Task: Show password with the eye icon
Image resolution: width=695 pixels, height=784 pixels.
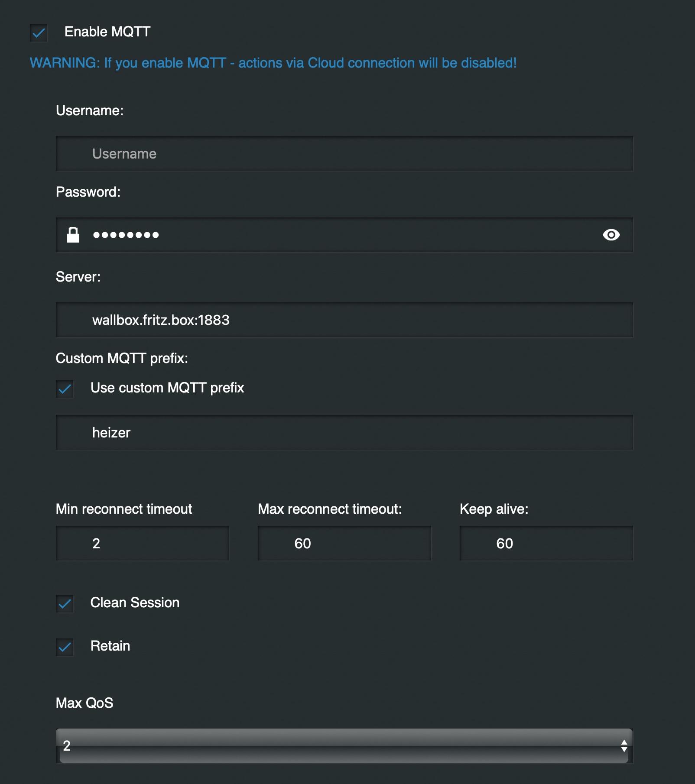Action: pyautogui.click(x=611, y=235)
